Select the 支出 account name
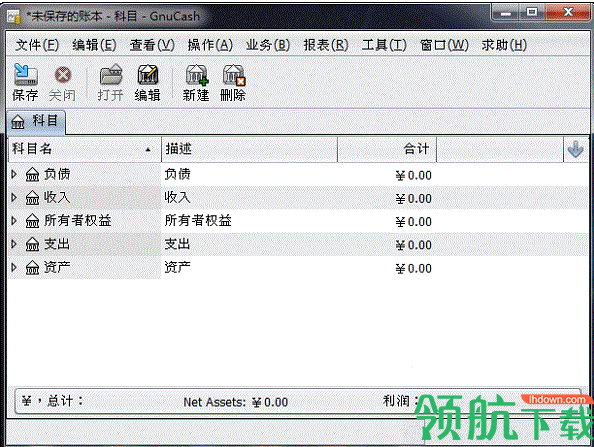 [x=57, y=244]
